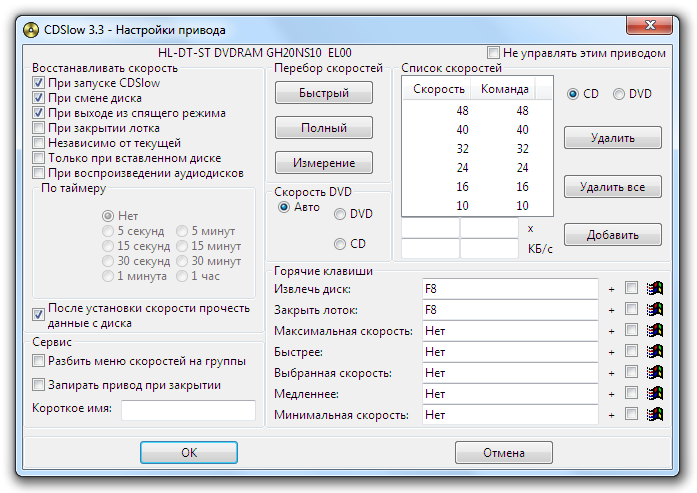Click the Быстрый button

(324, 92)
